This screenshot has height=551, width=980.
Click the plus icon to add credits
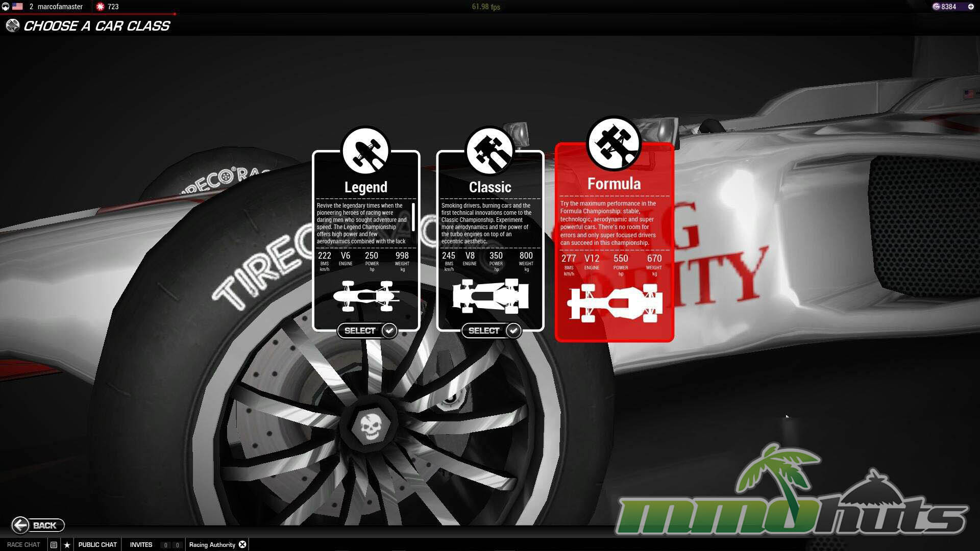970,7
